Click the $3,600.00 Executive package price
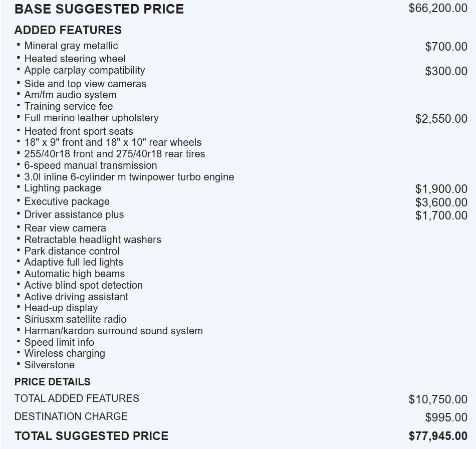This screenshot has width=476, height=449. pos(441,202)
